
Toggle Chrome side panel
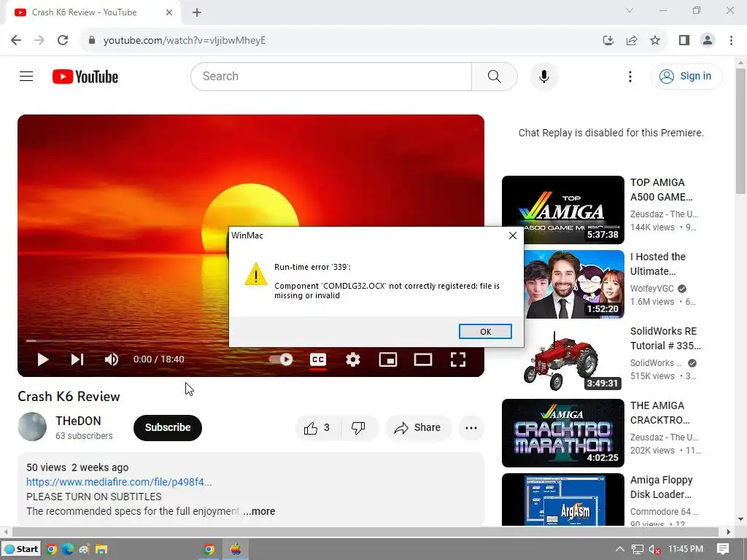684,40
